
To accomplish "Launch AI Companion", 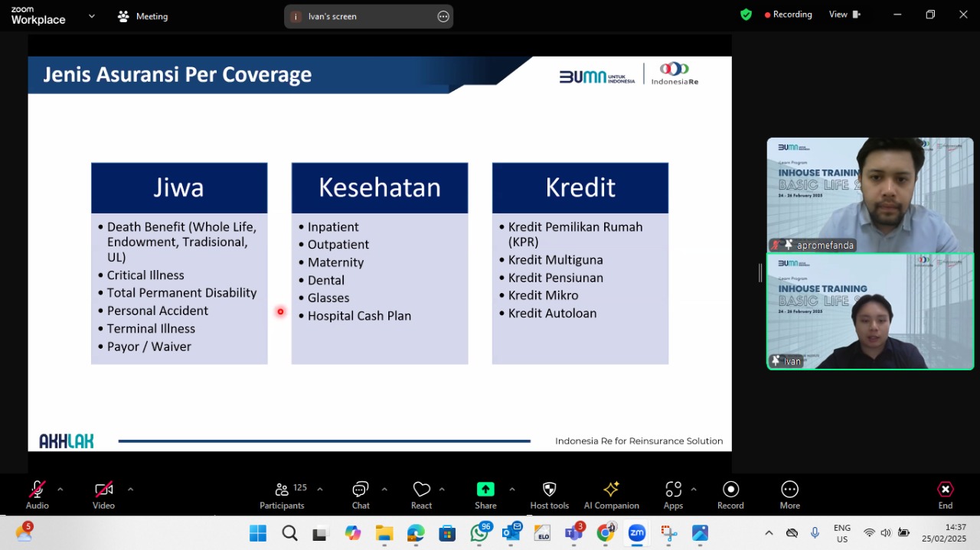I will [611, 495].
